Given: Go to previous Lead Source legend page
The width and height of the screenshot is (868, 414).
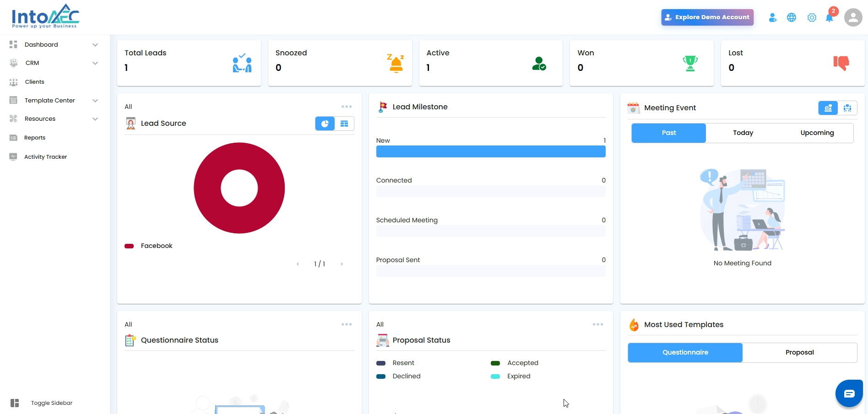Looking at the screenshot, I should [x=298, y=264].
